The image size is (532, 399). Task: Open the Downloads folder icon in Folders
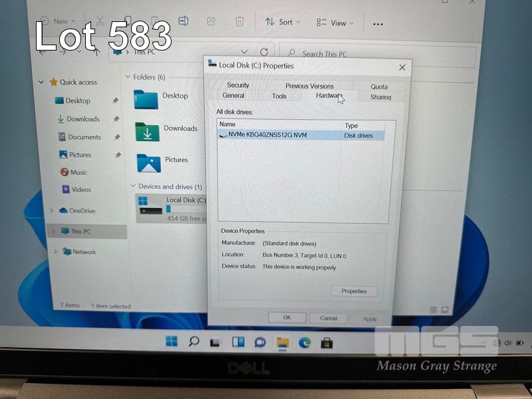pos(147,132)
